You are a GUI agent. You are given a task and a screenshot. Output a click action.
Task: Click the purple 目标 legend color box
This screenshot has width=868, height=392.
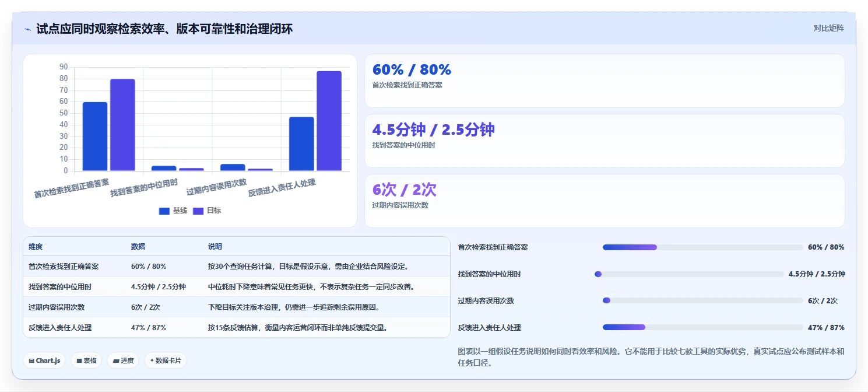(198, 211)
